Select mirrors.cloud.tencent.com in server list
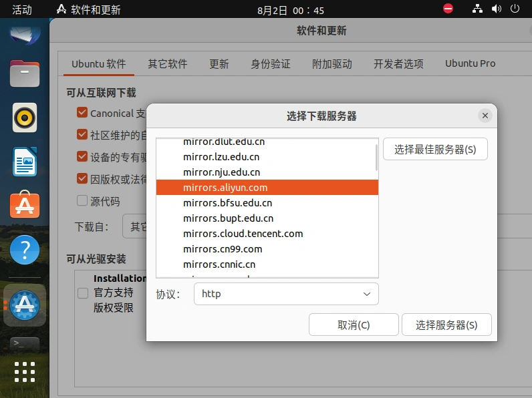The height and width of the screenshot is (398, 532). click(x=267, y=233)
